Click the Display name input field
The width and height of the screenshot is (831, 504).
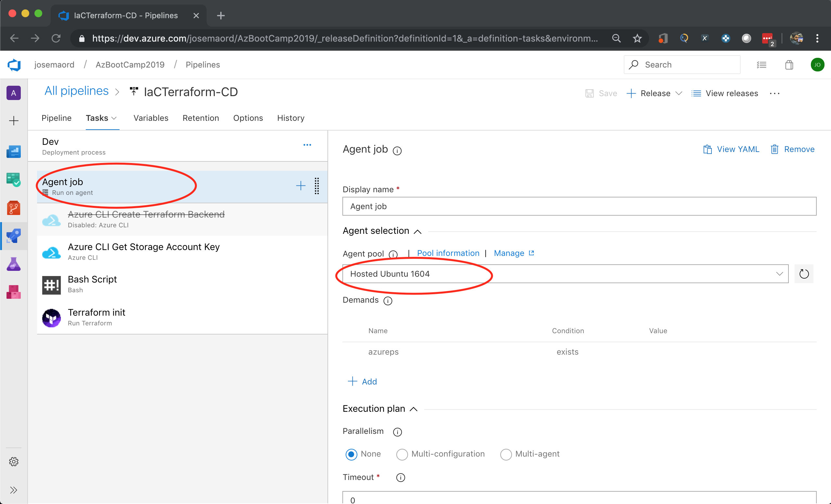(x=579, y=206)
